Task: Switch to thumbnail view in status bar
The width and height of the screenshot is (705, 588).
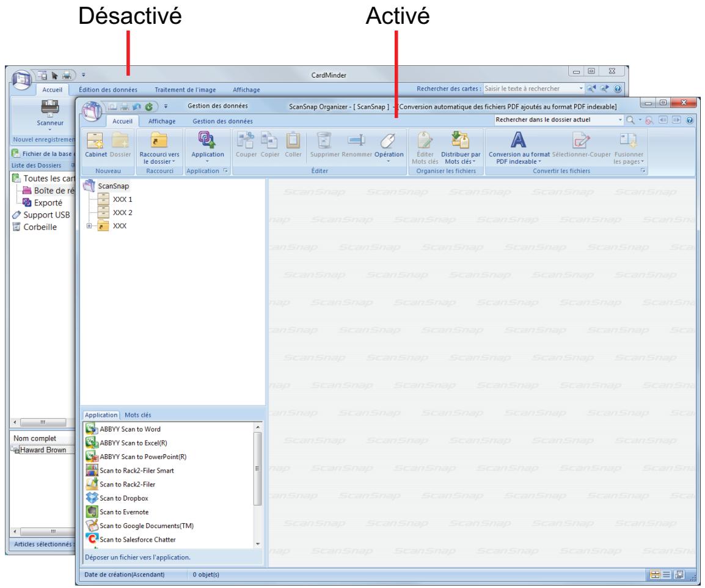Action: pyautogui.click(x=655, y=575)
